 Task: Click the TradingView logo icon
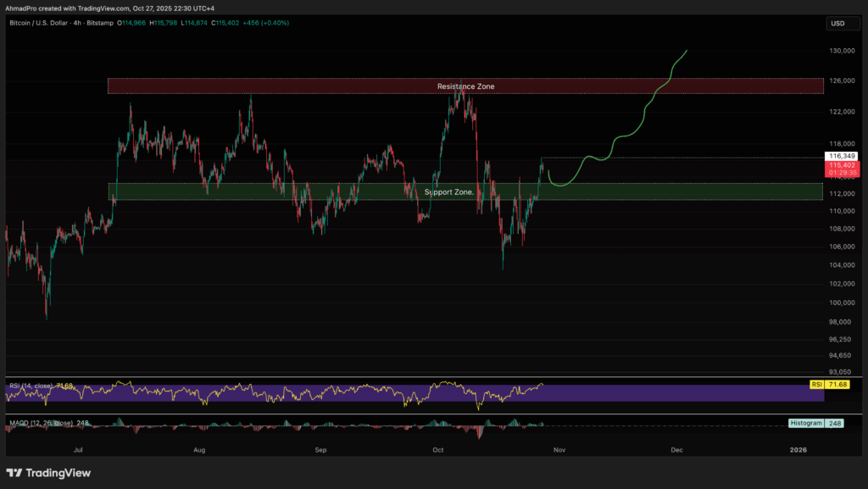click(15, 473)
